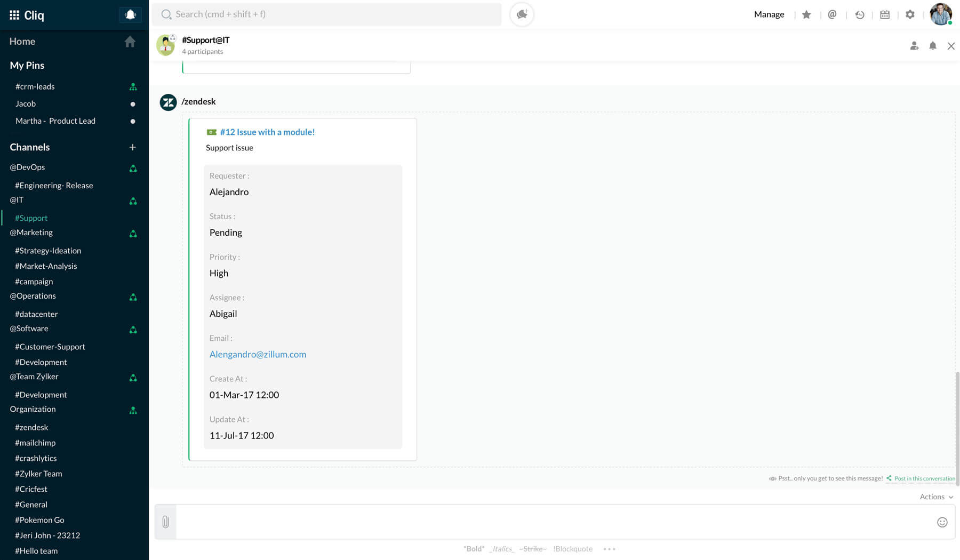The image size is (960, 560).
Task: Open channel participants icon
Action: click(914, 46)
